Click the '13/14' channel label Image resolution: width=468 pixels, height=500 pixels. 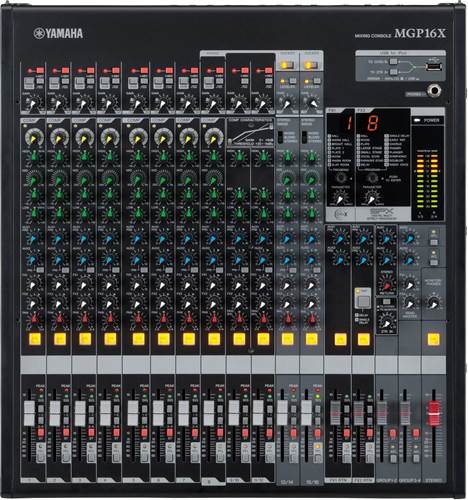[286, 482]
